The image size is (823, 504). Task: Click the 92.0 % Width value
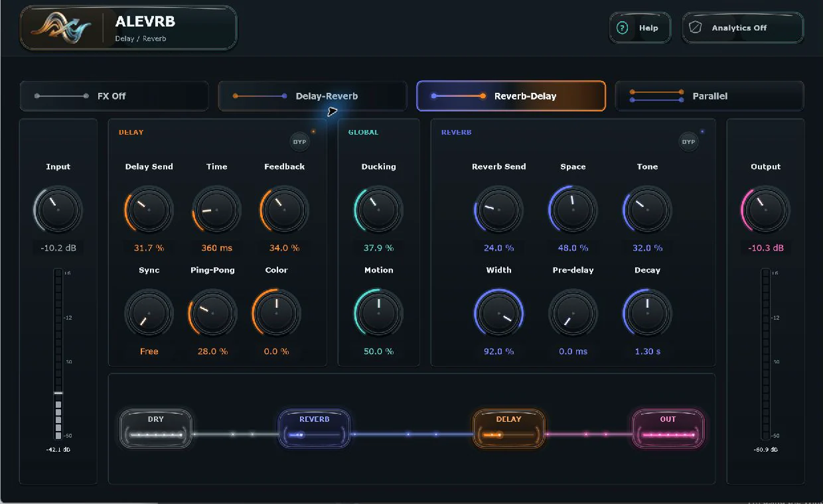tap(498, 351)
